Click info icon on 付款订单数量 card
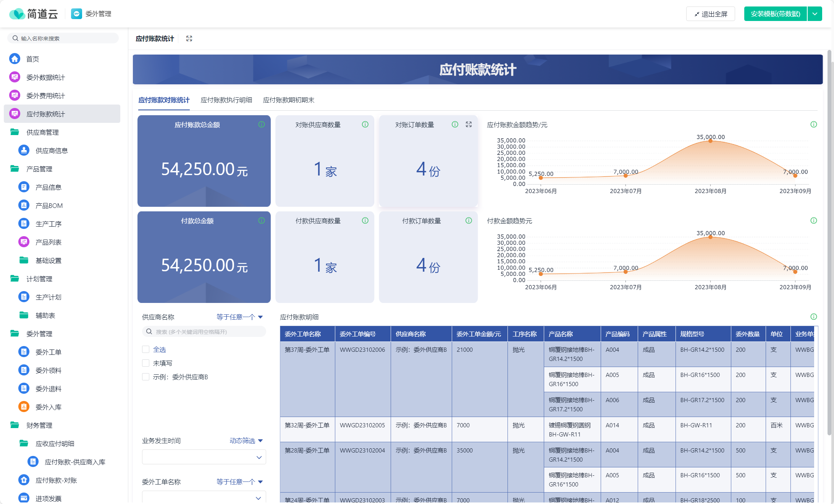This screenshot has height=504, width=834. coord(469,221)
